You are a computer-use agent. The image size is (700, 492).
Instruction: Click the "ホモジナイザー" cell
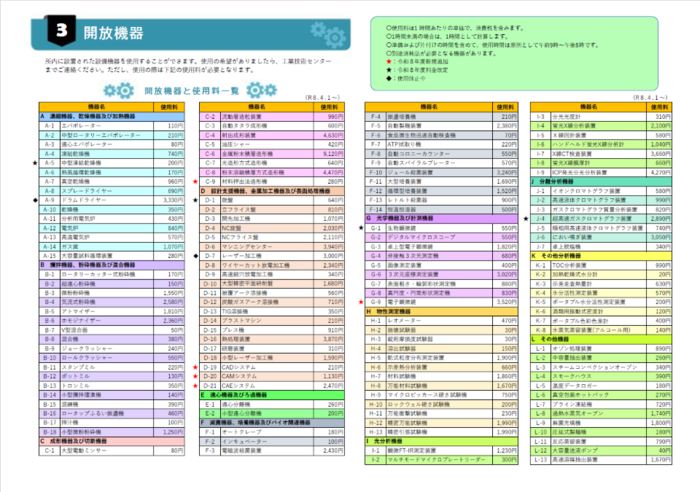click(x=107, y=321)
